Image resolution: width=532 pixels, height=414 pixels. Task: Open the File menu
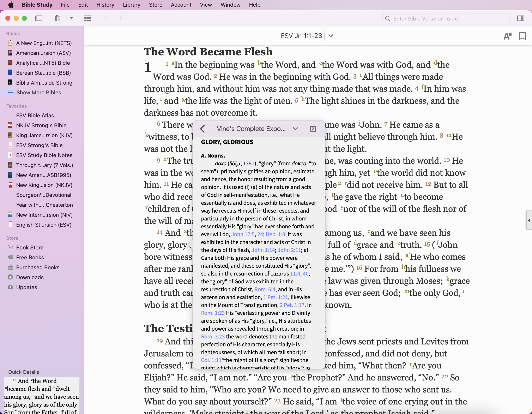pyautogui.click(x=65, y=5)
